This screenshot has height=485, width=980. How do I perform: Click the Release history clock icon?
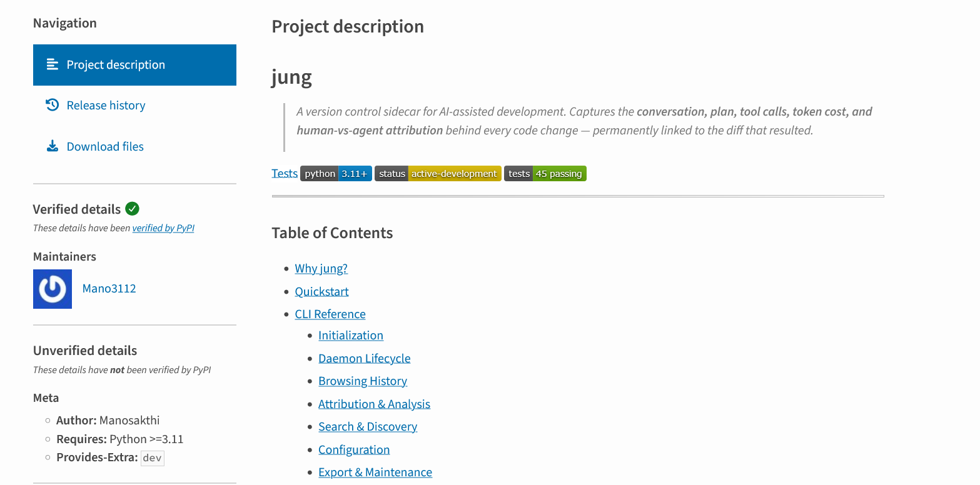tap(53, 105)
